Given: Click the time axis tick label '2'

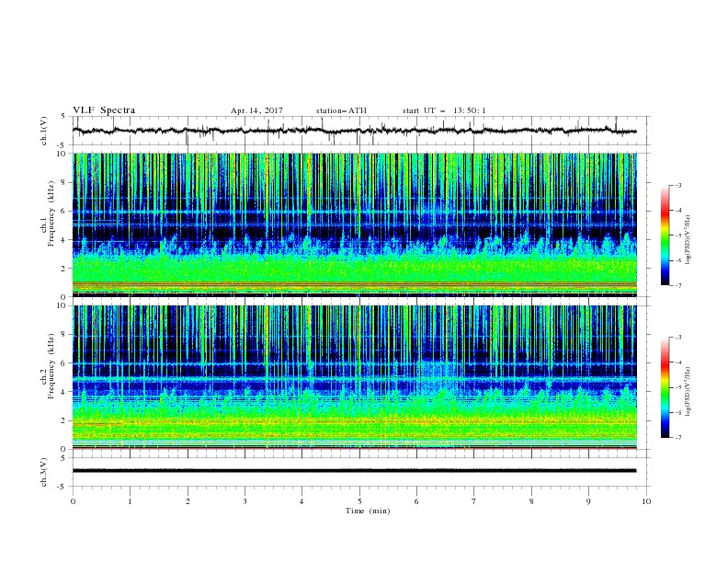Looking at the screenshot, I should [188, 501].
